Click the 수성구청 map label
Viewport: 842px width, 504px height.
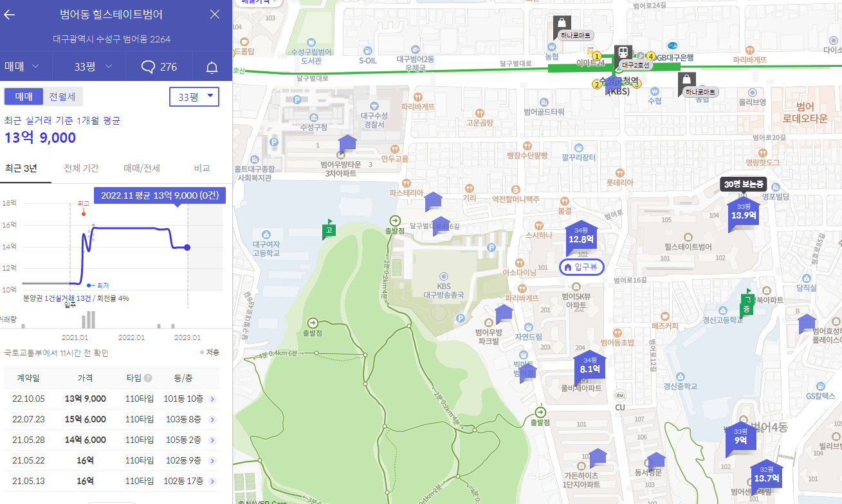(x=315, y=128)
